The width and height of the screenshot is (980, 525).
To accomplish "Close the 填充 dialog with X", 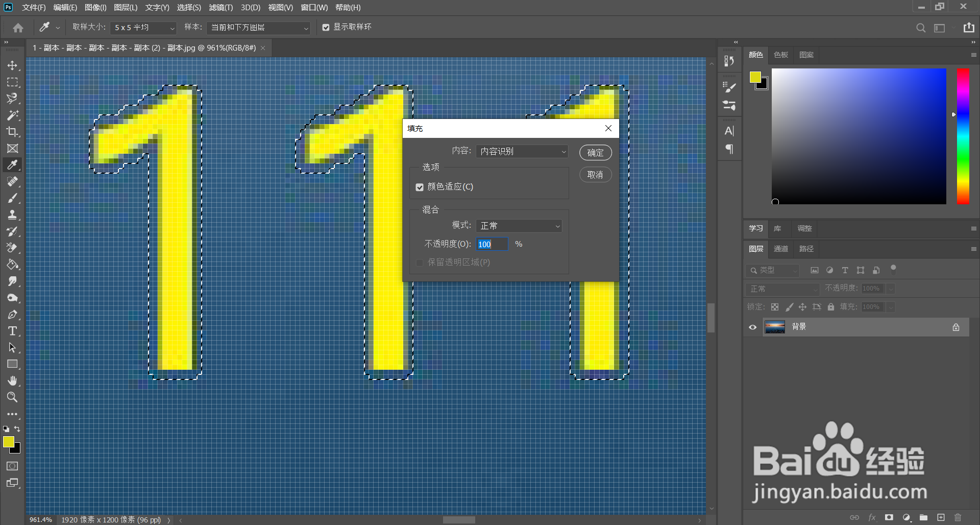I will [608, 128].
